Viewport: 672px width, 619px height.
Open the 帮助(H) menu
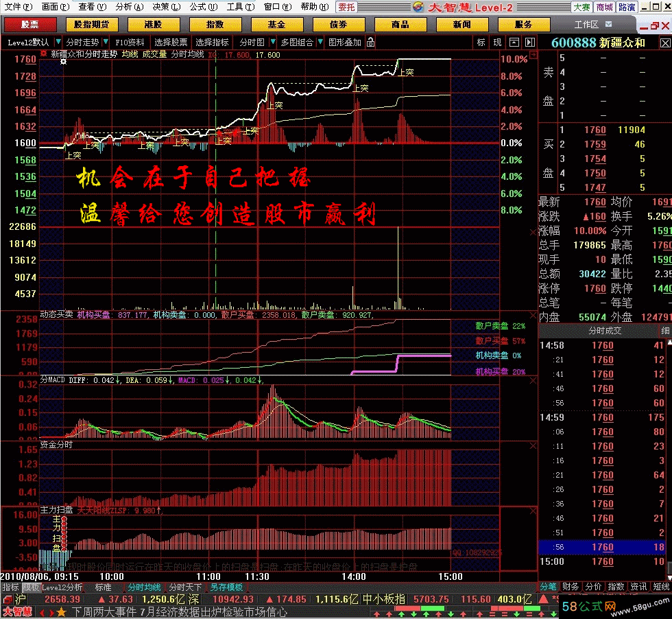315,7
